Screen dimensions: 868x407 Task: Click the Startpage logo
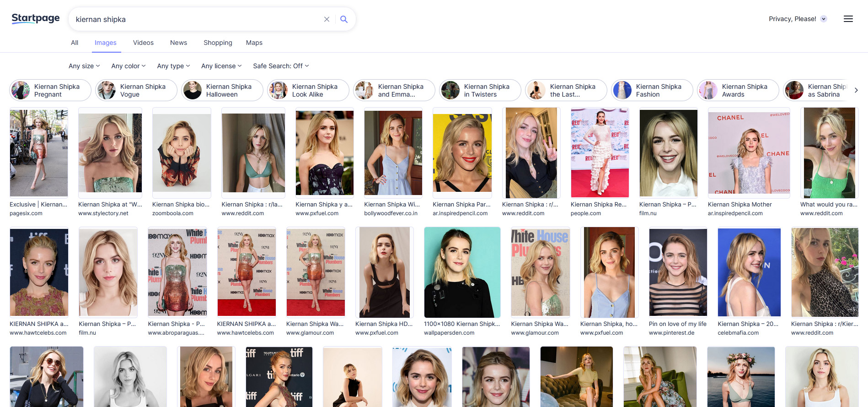(36, 18)
